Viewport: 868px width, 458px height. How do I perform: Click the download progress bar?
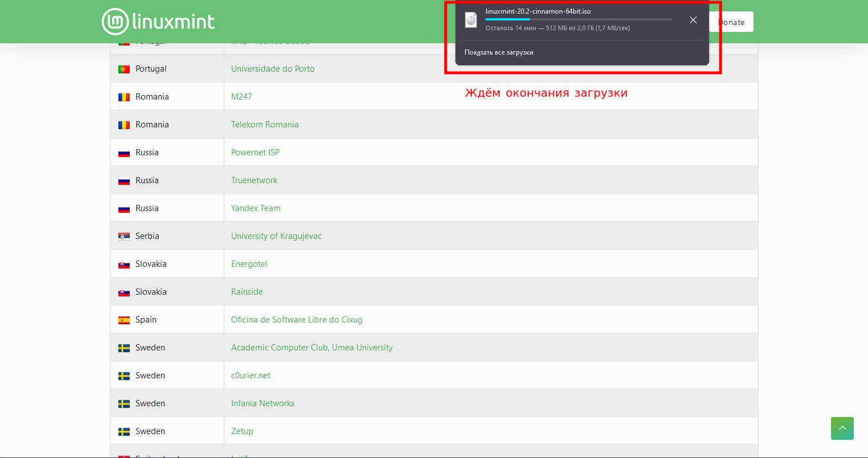pos(578,19)
